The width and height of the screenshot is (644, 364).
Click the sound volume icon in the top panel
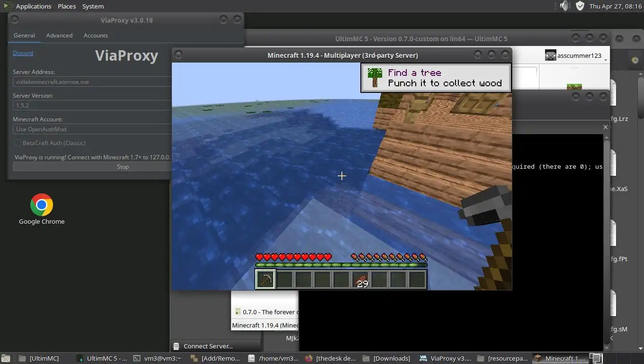point(564,6)
